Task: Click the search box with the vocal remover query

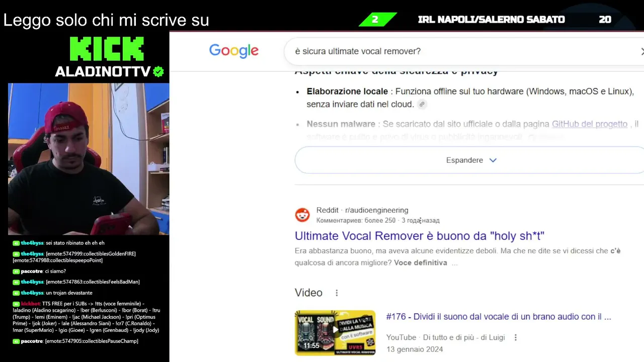Action: 464,51
